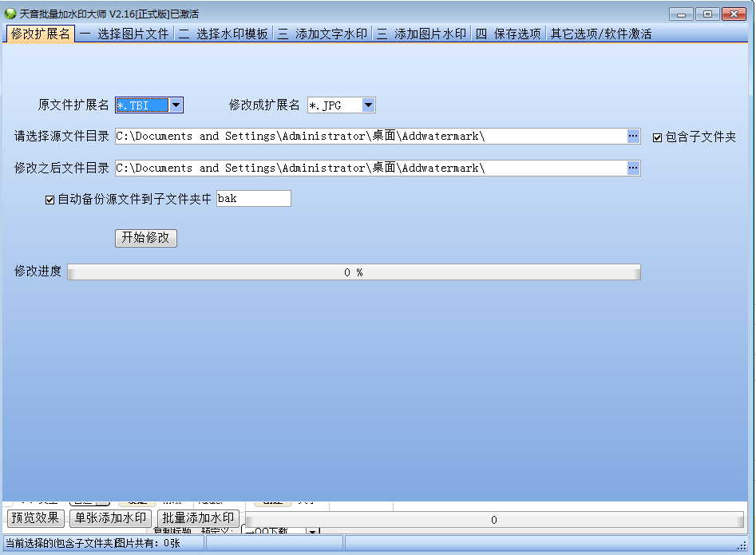
Task: Close the watermark application window
Action: [734, 14]
